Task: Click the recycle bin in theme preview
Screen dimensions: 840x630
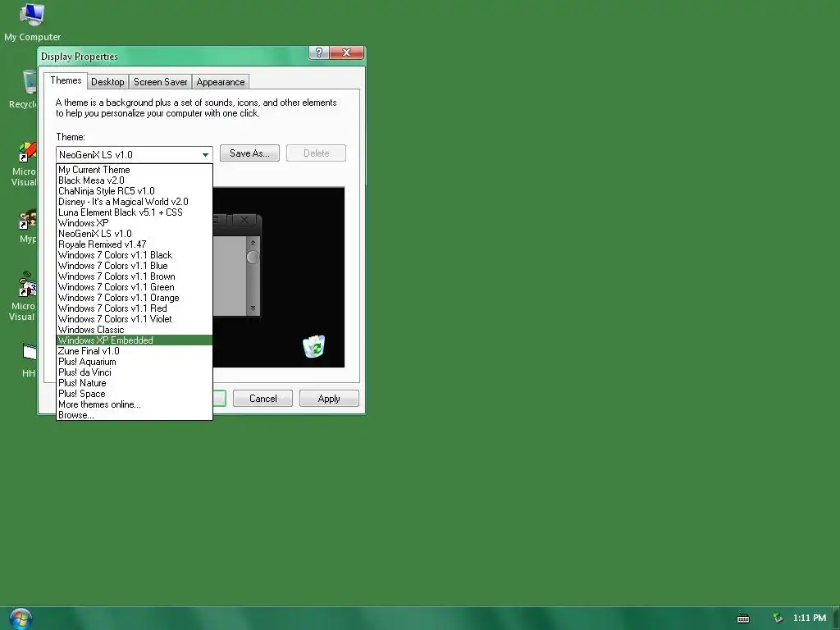Action: pos(314,346)
